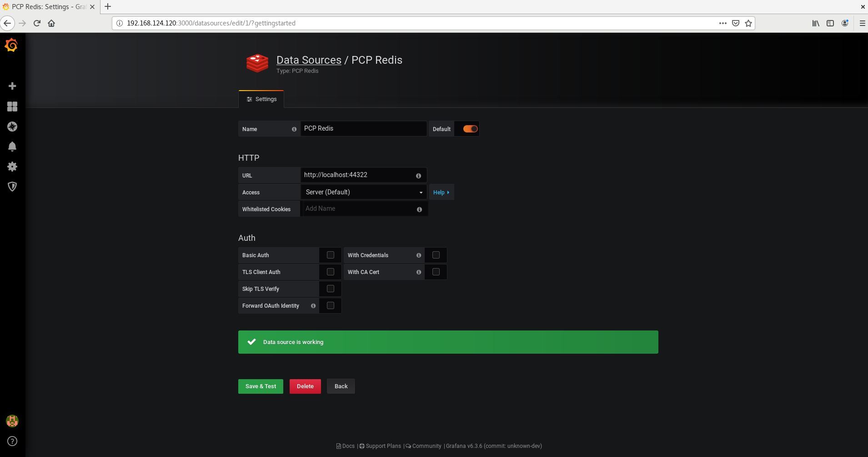The height and width of the screenshot is (457, 868).
Task: Toggle the browser sidebar view icon
Action: tap(830, 23)
